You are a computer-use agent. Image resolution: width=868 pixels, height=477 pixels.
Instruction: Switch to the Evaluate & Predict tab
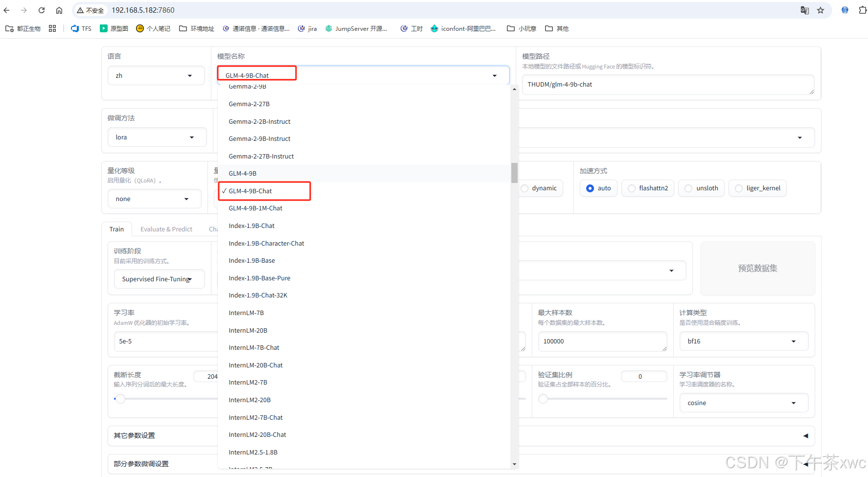coord(166,228)
